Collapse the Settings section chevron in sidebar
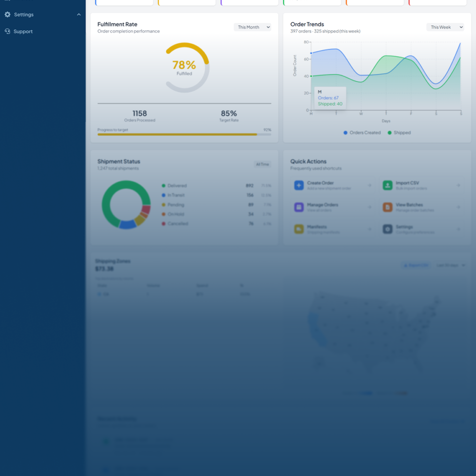476x476 pixels. click(x=79, y=15)
